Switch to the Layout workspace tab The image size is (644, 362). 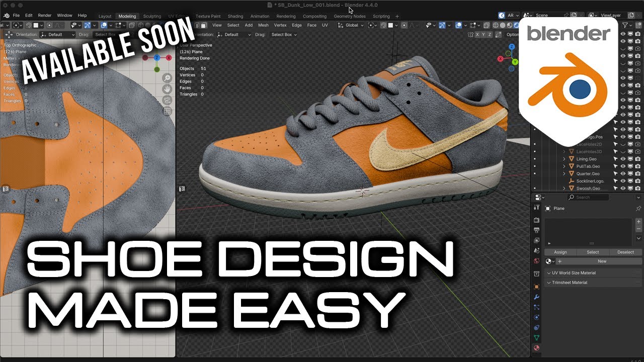(105, 16)
